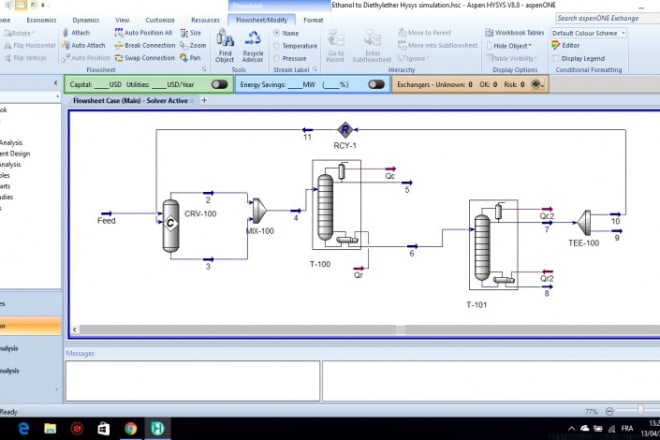
Task: Click the 77% zoom level text
Action: (x=591, y=412)
